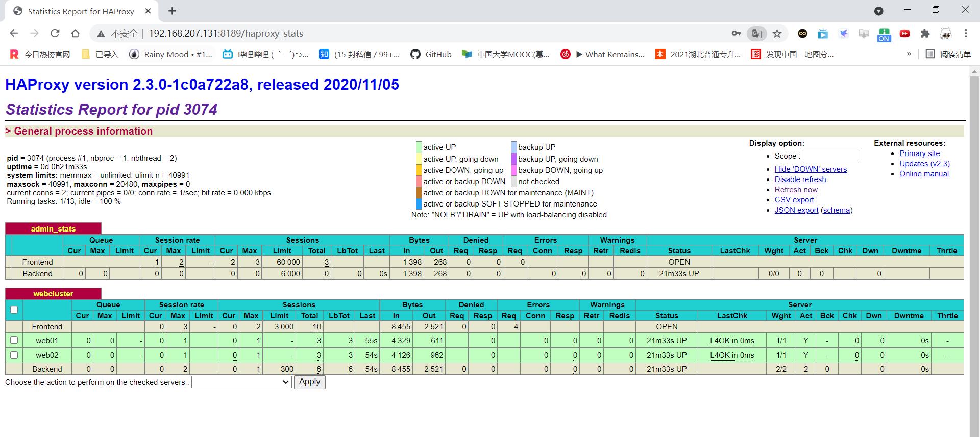
Task: Toggle the select-all webcluster checkbox
Action: [14, 310]
